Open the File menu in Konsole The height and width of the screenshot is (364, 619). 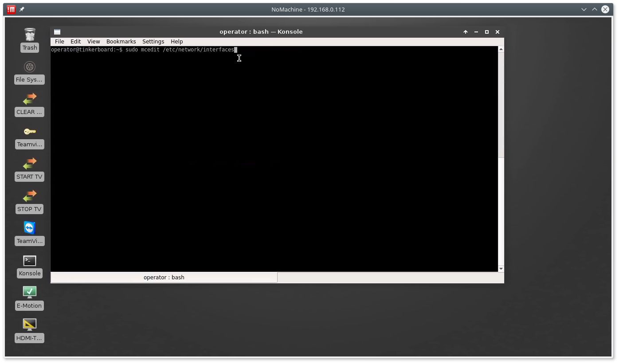coord(59,41)
